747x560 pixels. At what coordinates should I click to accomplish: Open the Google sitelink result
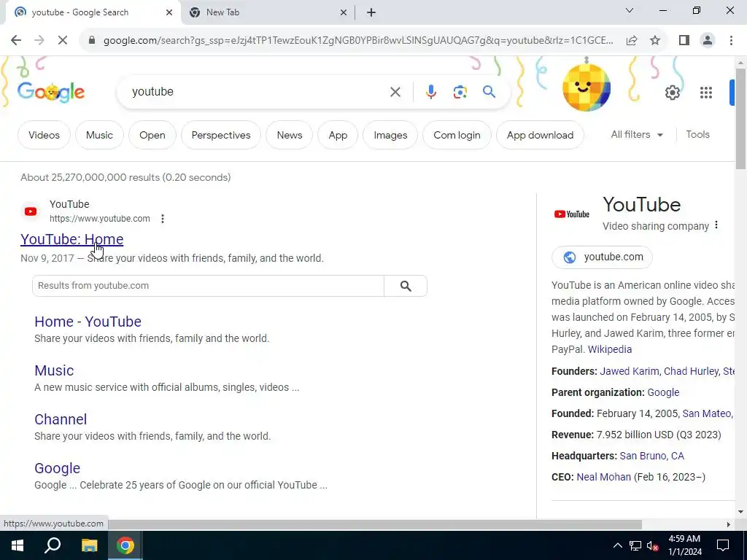pos(57,469)
